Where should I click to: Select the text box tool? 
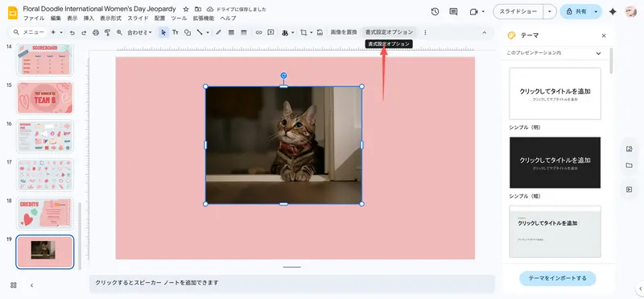175,32
